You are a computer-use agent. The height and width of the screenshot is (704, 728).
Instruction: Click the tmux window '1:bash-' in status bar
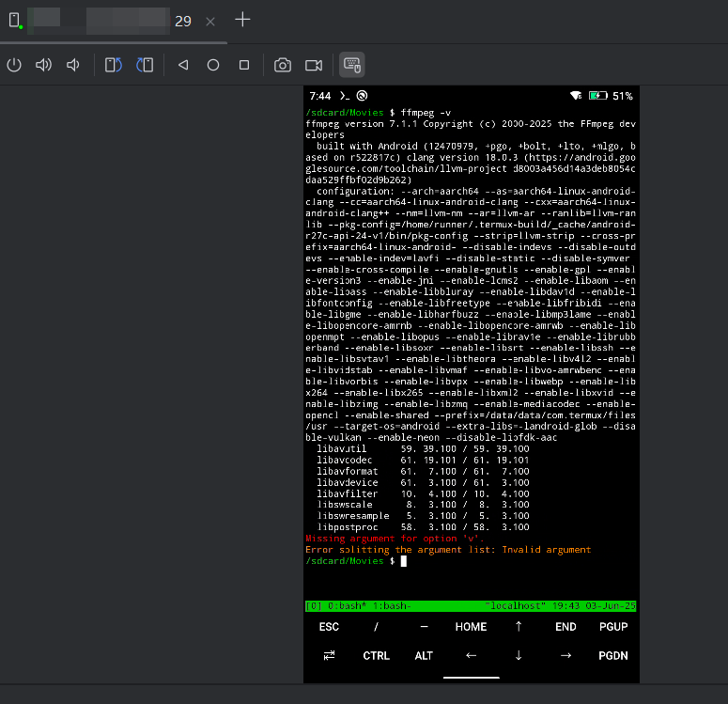click(x=393, y=606)
